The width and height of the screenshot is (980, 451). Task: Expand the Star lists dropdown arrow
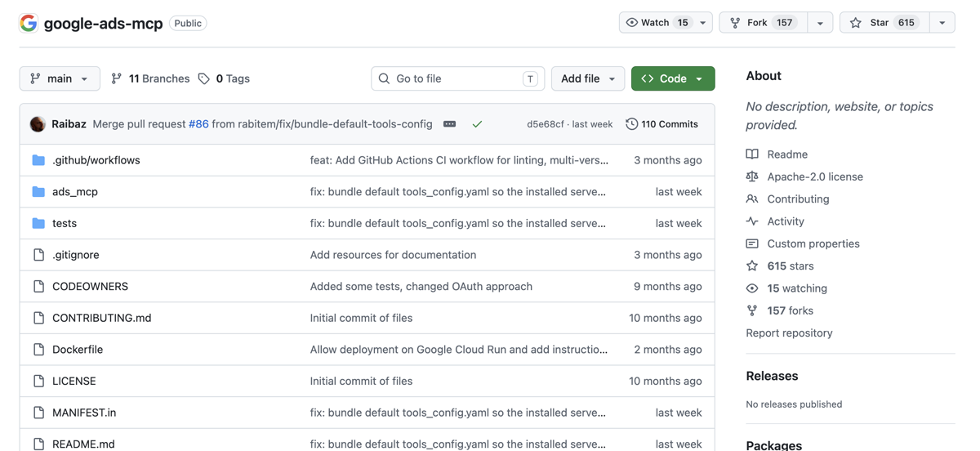(942, 23)
